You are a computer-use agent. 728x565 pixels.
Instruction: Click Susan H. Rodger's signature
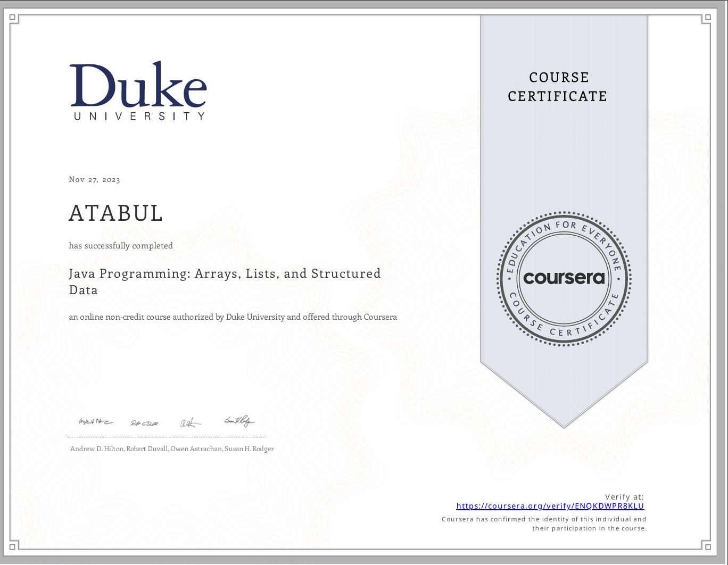click(239, 421)
